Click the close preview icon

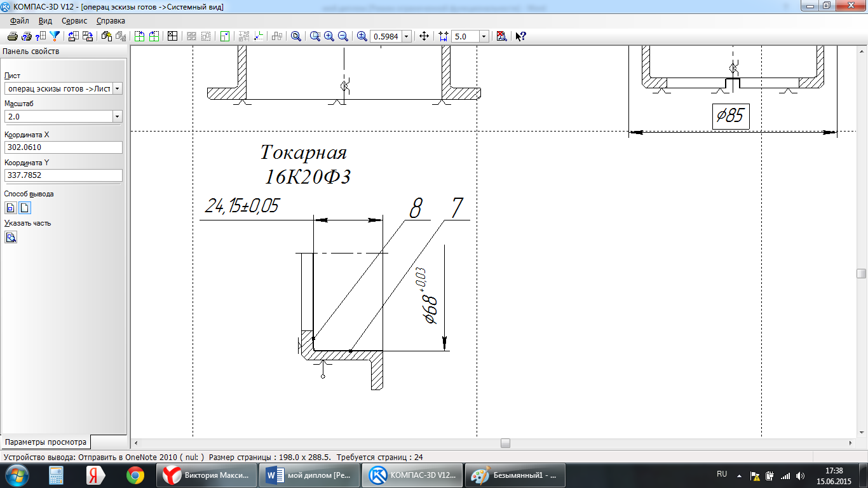(501, 36)
